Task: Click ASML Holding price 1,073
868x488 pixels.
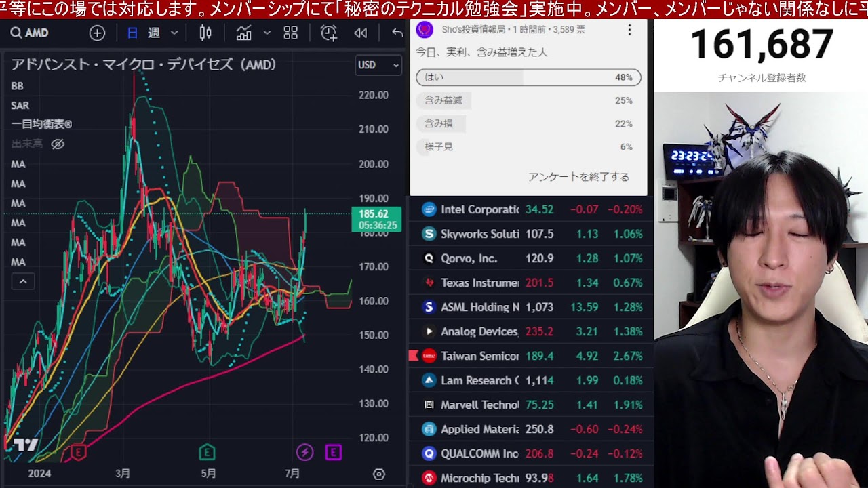Action: [x=539, y=307]
